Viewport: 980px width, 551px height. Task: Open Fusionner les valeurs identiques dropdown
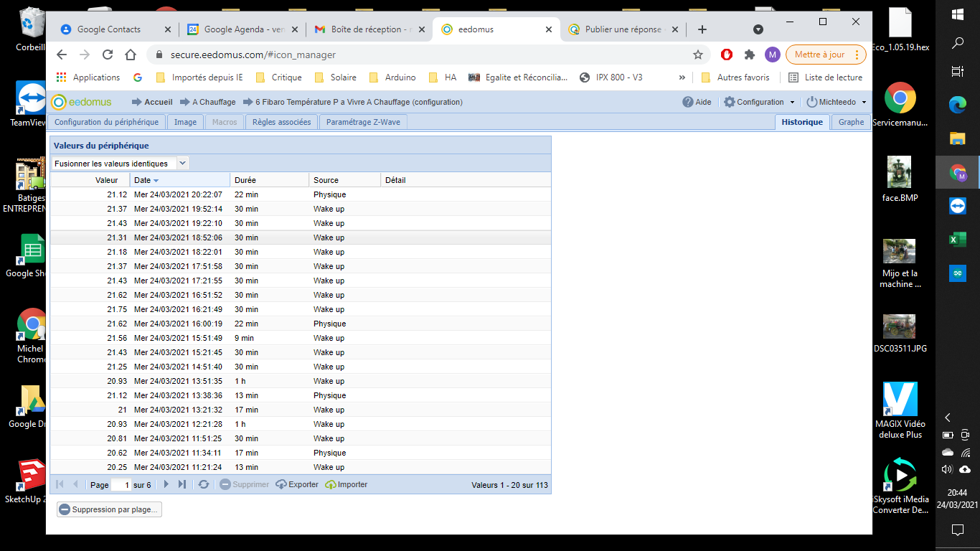183,163
